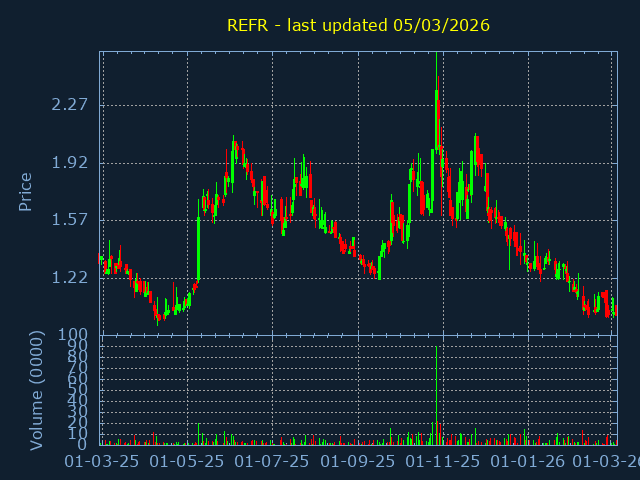640x480 pixels.
Task: Click the REFR chart title text
Action: [x=358, y=25]
